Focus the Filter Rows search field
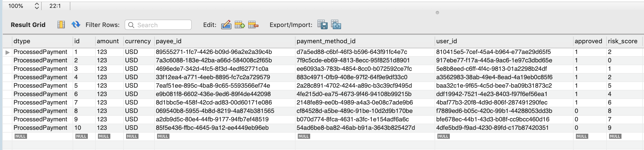 point(158,25)
